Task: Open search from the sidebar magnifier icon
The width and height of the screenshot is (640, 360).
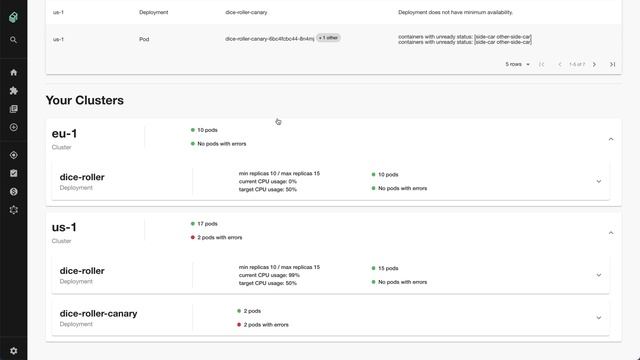Action: [x=13, y=40]
